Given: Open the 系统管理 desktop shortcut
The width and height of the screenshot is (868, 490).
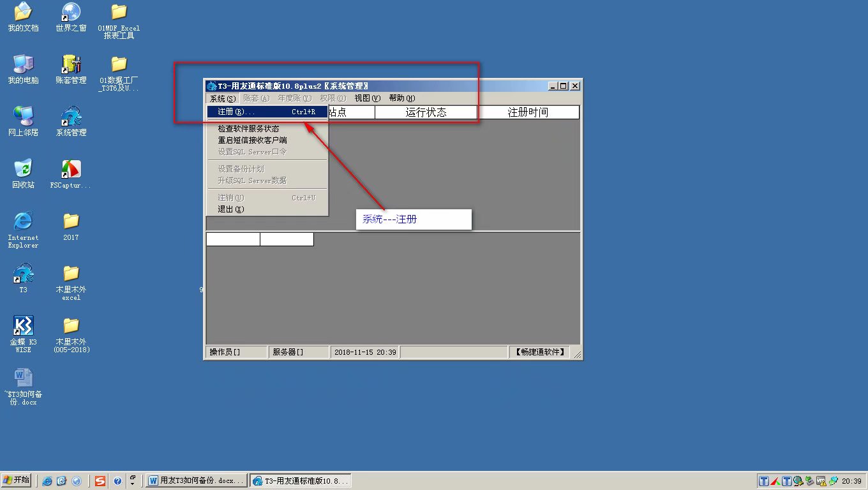Looking at the screenshot, I should pyautogui.click(x=71, y=117).
